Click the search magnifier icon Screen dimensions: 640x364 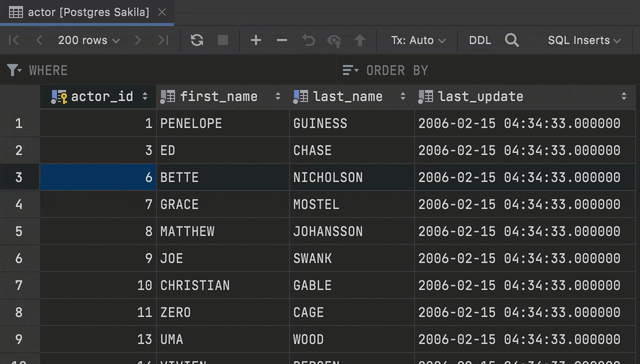coord(511,40)
